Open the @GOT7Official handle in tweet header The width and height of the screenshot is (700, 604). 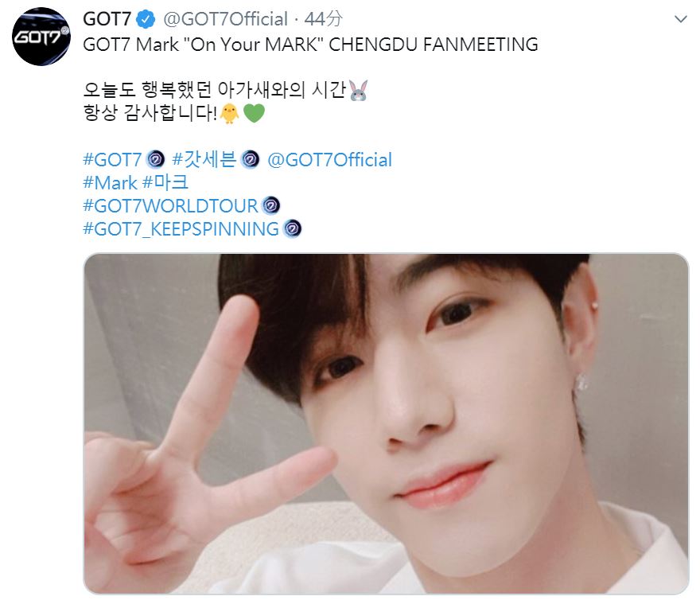pyautogui.click(x=225, y=19)
